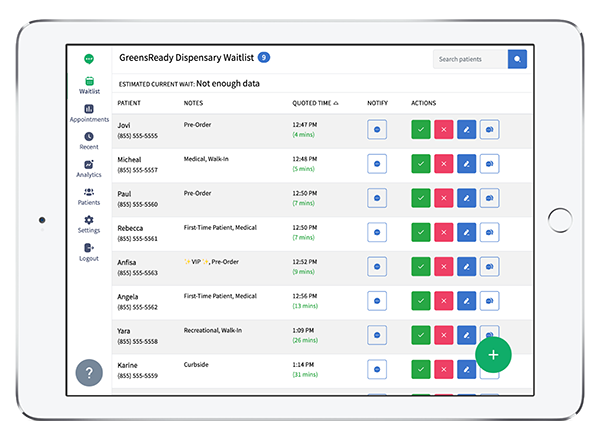
Task: Open Analytics from the sidebar
Action: pyautogui.click(x=89, y=169)
